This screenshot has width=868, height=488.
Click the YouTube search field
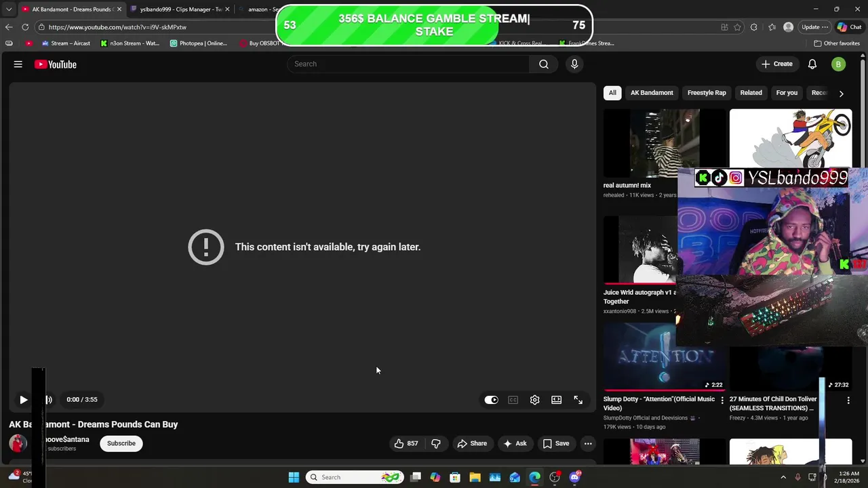pyautogui.click(x=408, y=64)
